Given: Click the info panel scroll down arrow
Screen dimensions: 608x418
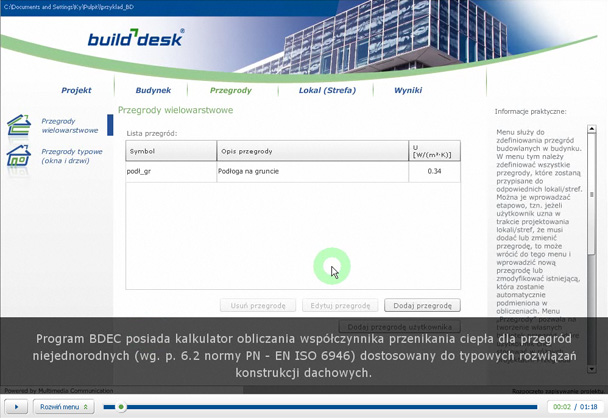Looking at the screenshot, I should pyautogui.click(x=592, y=369).
